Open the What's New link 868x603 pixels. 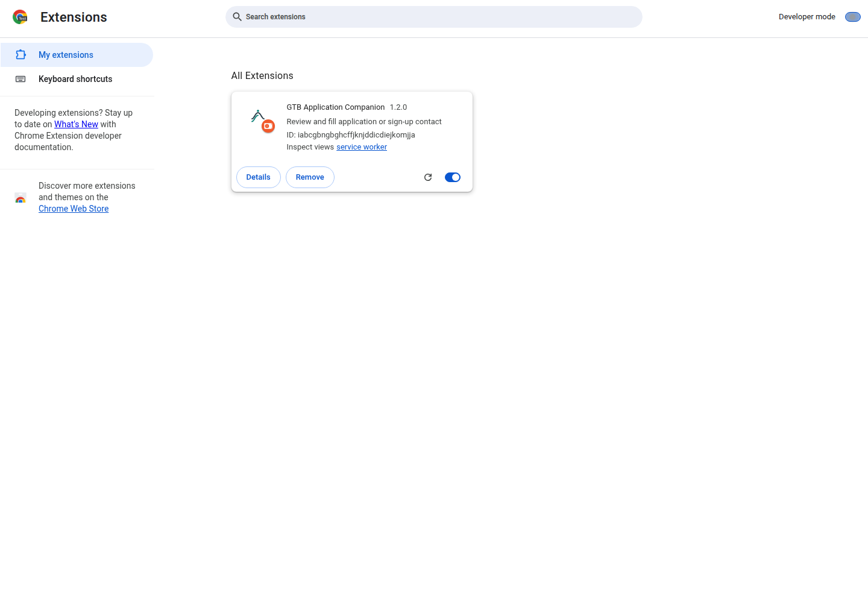coord(76,124)
